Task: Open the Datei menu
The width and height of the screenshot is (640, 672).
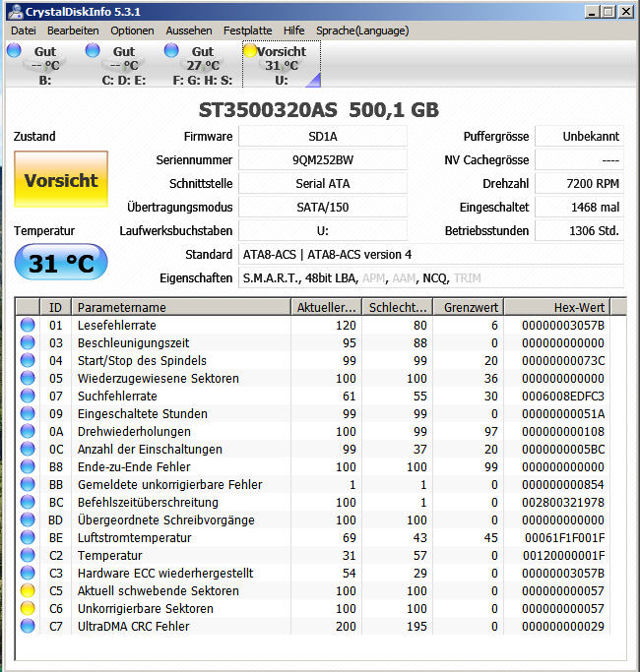Action: pyautogui.click(x=24, y=31)
